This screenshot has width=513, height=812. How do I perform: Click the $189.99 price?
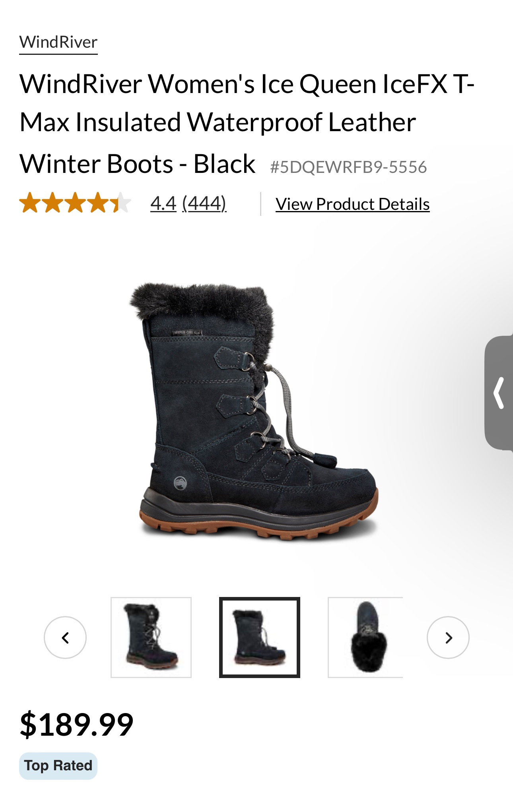[76, 725]
